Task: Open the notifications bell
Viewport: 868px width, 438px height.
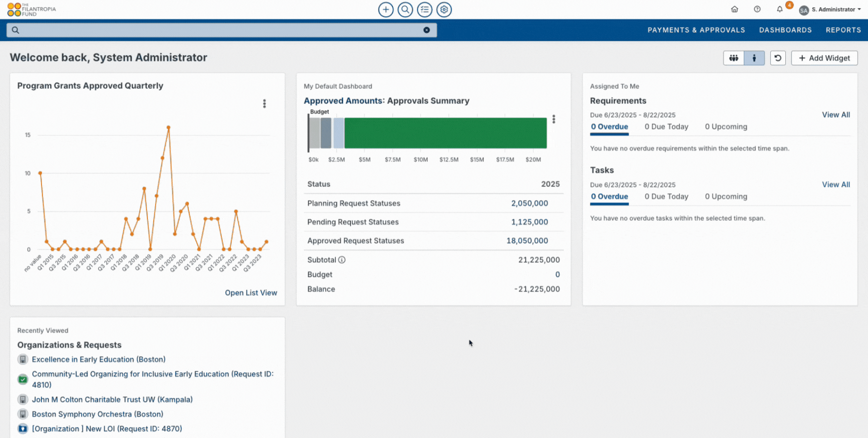Action: coord(779,9)
